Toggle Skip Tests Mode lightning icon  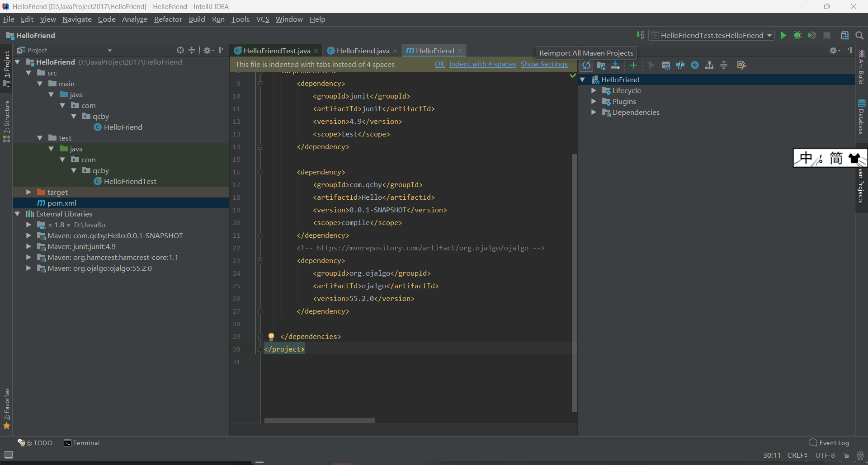(695, 66)
